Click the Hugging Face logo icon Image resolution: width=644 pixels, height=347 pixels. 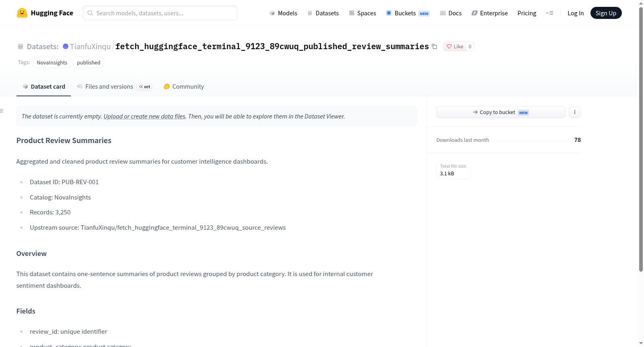[22, 13]
